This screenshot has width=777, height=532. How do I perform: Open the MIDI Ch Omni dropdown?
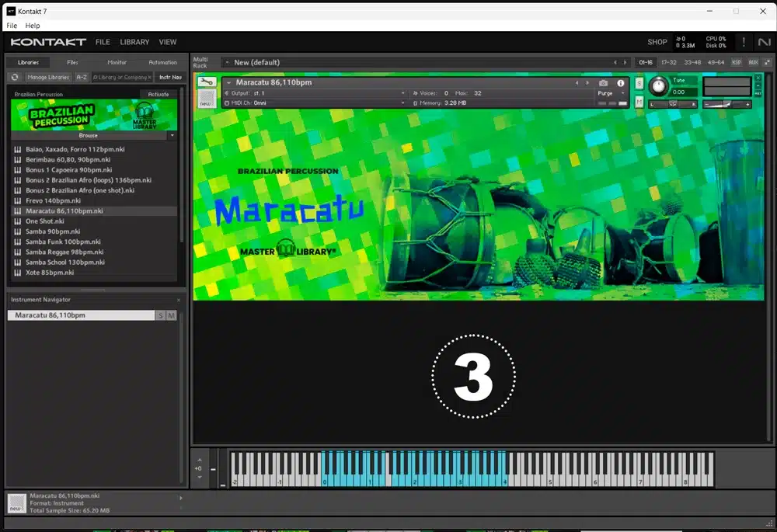tap(402, 103)
